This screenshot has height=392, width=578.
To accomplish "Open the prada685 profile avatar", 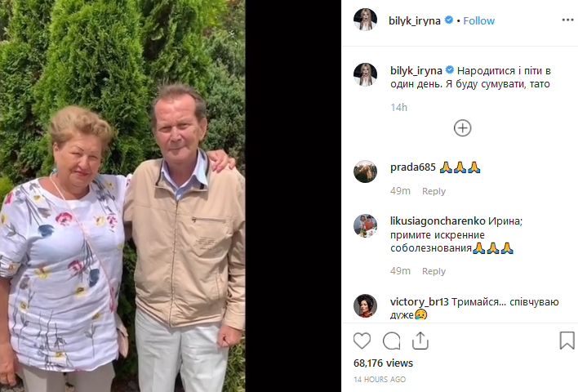I will pyautogui.click(x=365, y=171).
